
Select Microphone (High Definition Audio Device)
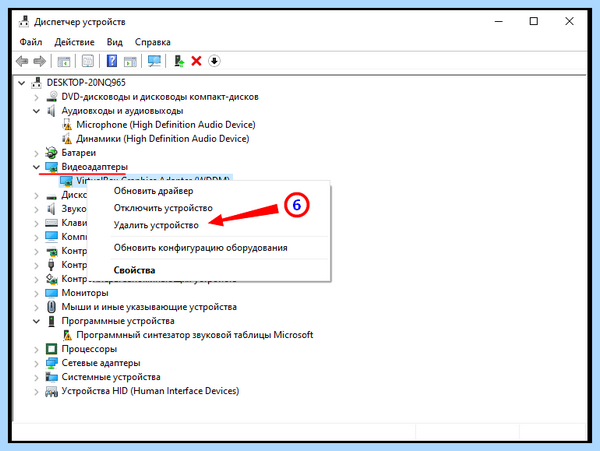pos(166,125)
